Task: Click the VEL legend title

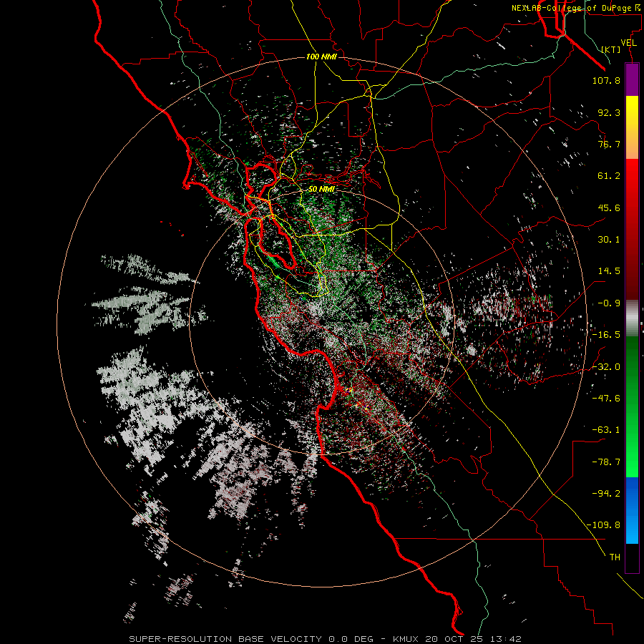Action: [628, 42]
